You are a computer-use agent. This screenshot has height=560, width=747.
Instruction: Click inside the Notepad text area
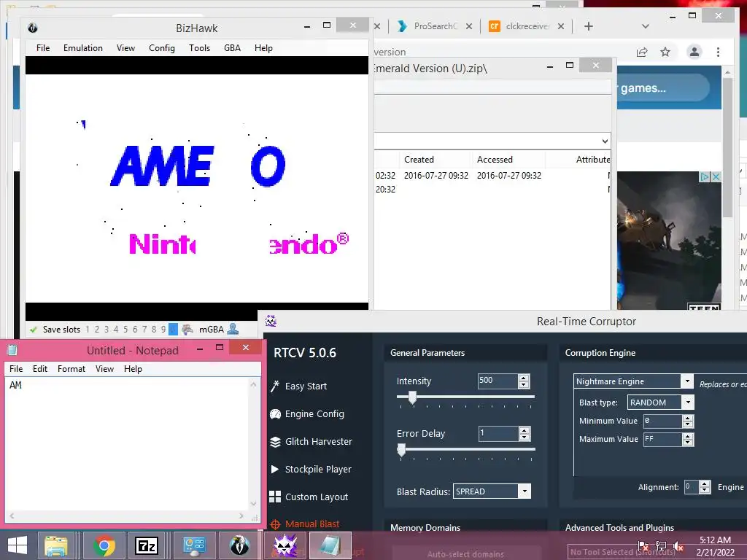tap(127, 443)
